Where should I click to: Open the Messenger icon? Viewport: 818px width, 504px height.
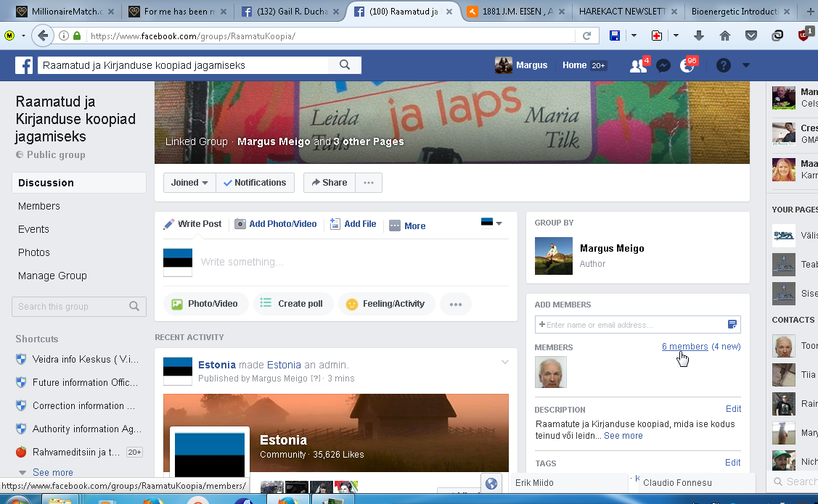click(663, 66)
